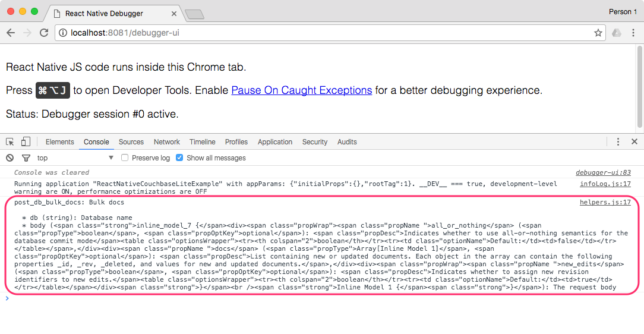The height and width of the screenshot is (334, 644).
Task: Toggle the device toolbar icon in DevTools
Action: 26,141
